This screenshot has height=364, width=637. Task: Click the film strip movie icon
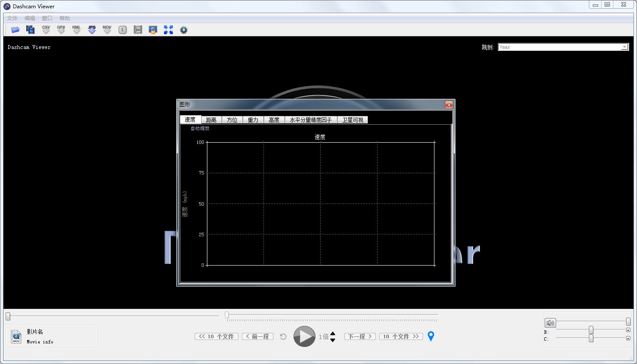(x=30, y=30)
